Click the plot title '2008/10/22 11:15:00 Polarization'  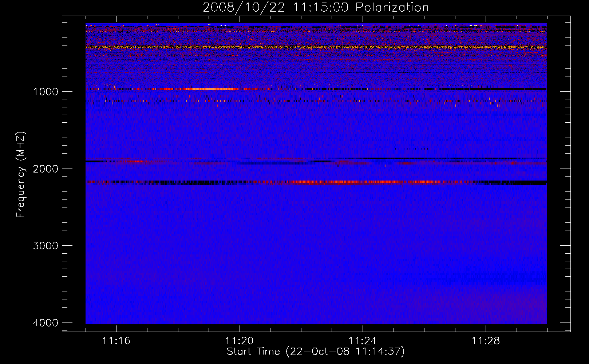[x=316, y=8]
